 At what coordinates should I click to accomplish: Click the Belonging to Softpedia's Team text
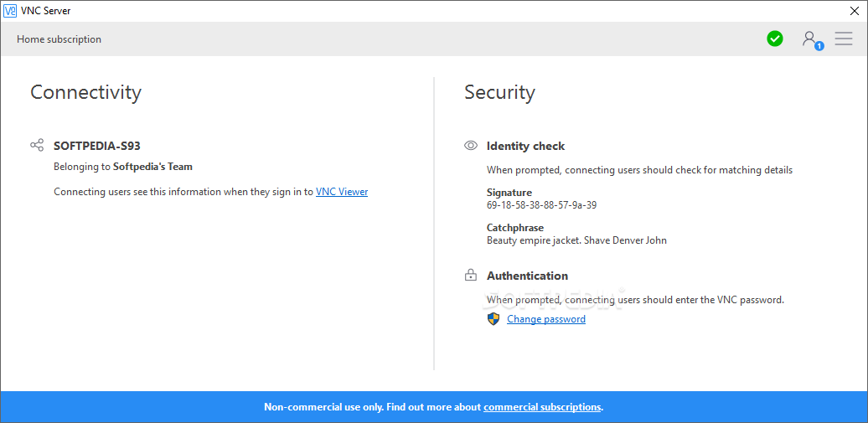pos(123,166)
